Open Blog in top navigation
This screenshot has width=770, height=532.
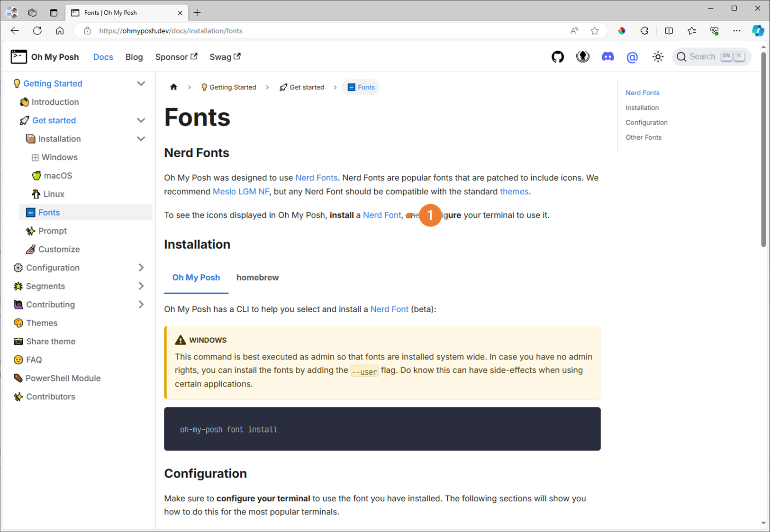[x=134, y=57]
